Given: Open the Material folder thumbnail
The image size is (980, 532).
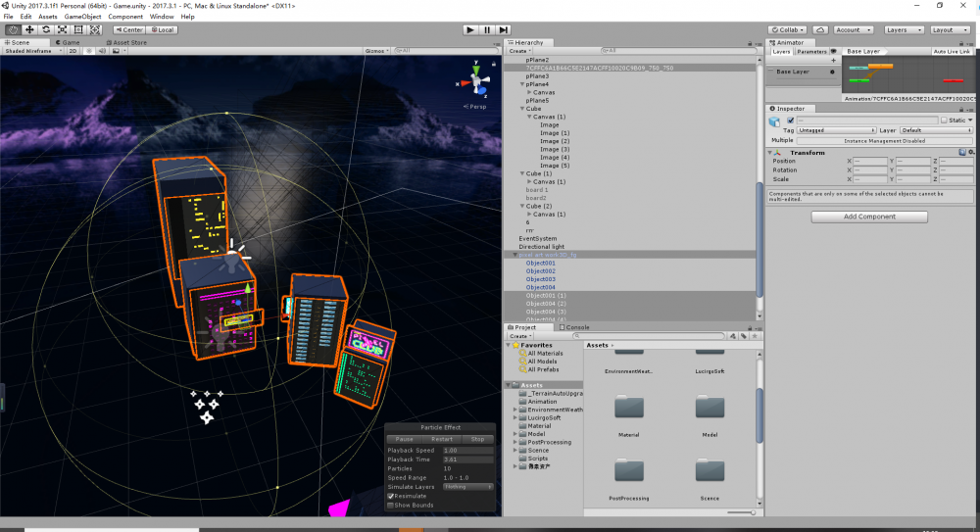Looking at the screenshot, I should pos(629,407).
